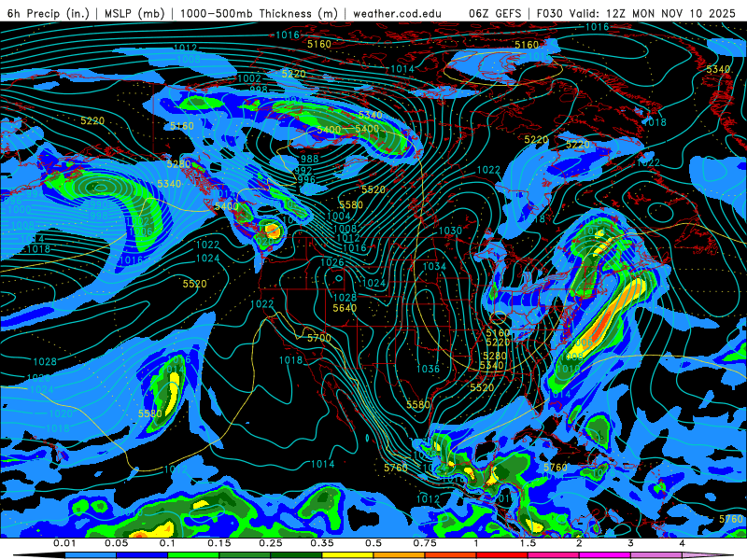
Task: Click the red 1 inch legend color swatch
Action: point(502,555)
